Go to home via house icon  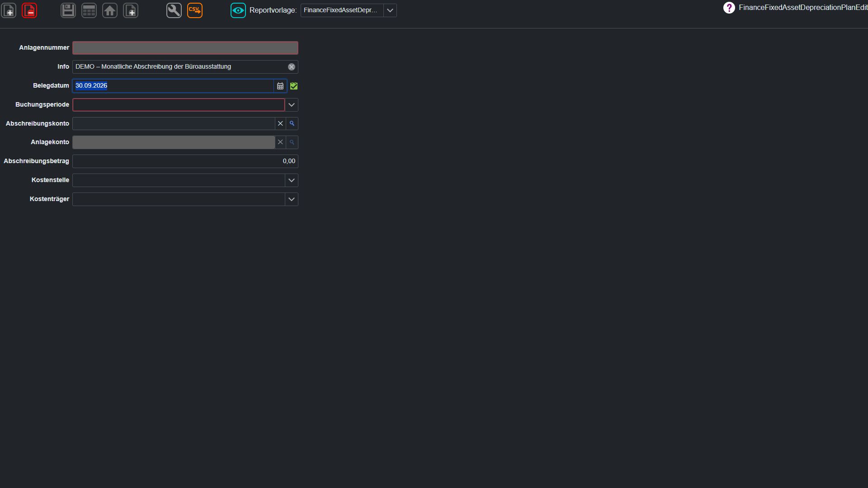coord(110,10)
